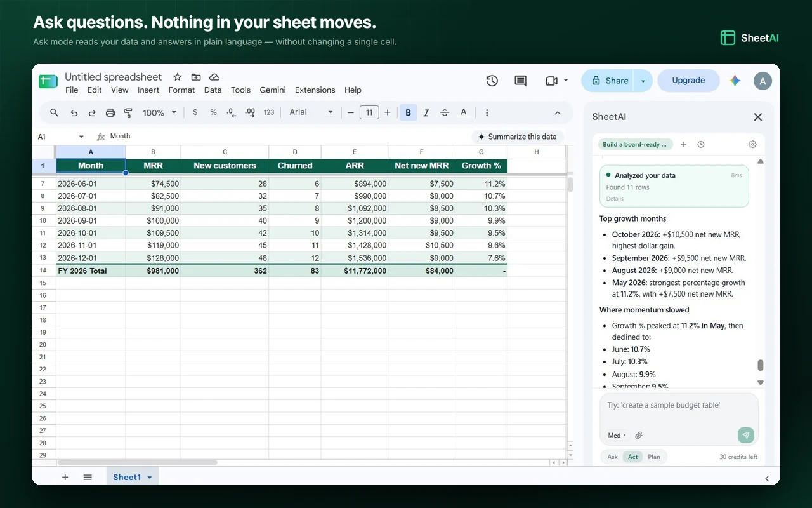The height and width of the screenshot is (508, 812).
Task: Format selection as currency
Action: (x=195, y=112)
